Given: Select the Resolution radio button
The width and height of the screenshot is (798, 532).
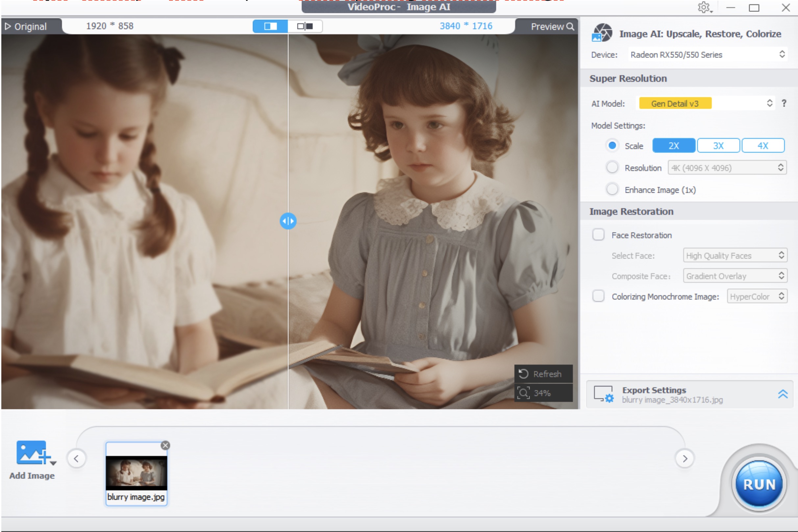Looking at the screenshot, I should tap(612, 167).
